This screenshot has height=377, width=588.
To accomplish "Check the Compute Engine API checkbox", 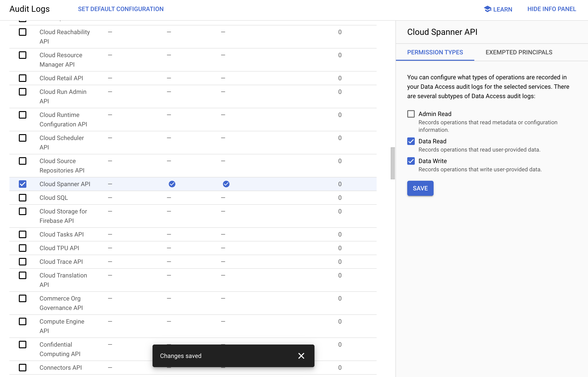I will coord(23,321).
